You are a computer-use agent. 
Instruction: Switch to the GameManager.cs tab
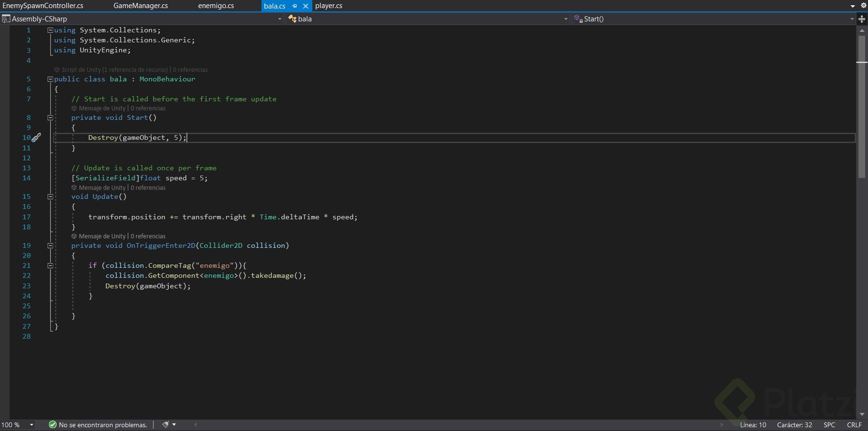click(x=140, y=6)
